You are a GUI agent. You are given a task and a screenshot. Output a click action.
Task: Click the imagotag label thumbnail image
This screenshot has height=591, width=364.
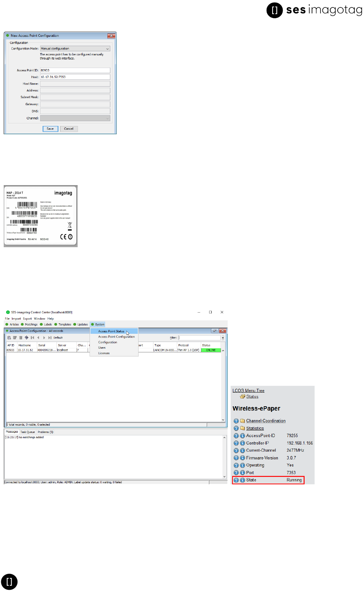40,216
